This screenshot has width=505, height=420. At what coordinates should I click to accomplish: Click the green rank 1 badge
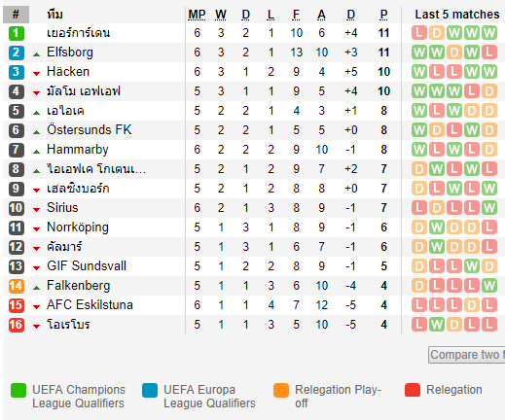click(17, 33)
